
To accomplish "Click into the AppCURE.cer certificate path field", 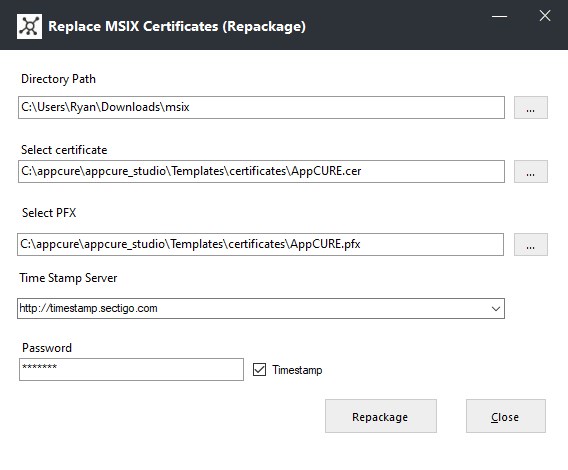I will point(261,171).
